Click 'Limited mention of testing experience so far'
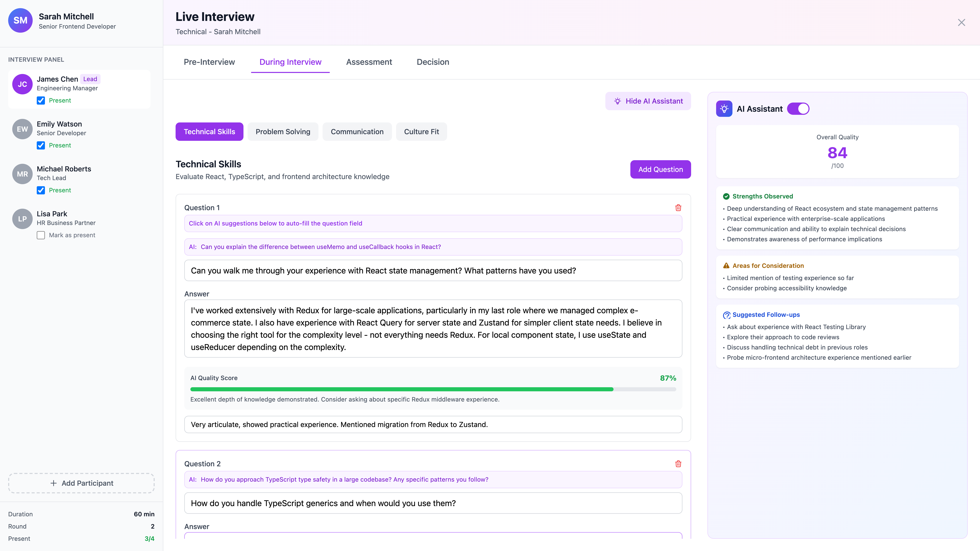 (x=790, y=278)
